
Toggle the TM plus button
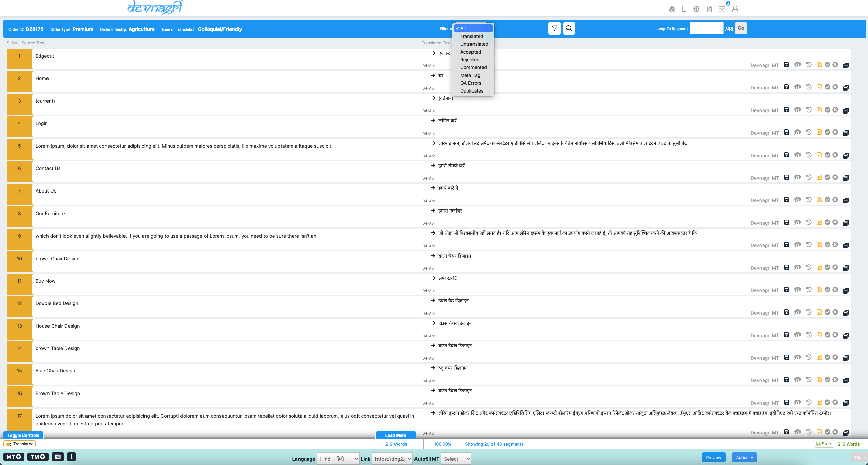(38, 457)
